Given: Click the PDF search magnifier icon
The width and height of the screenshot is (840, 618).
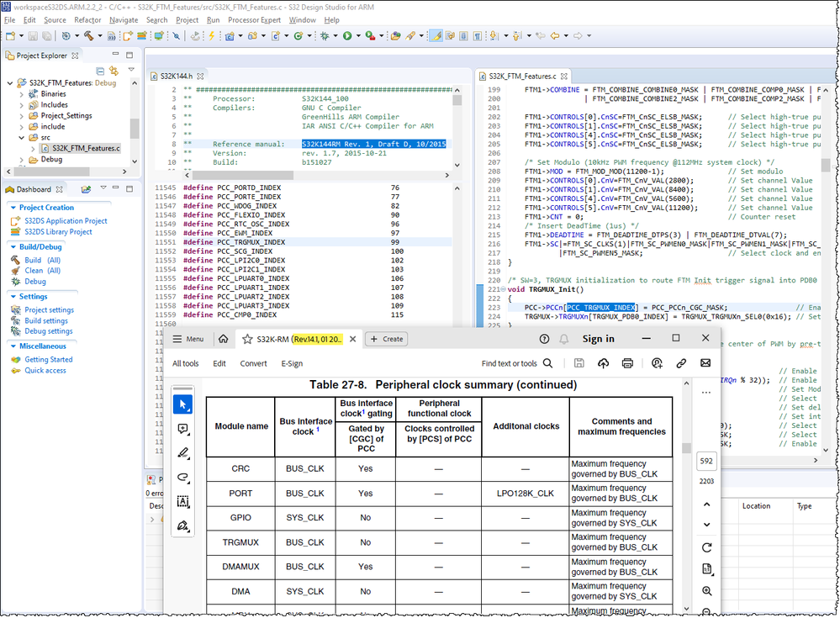Looking at the screenshot, I should (x=547, y=363).
